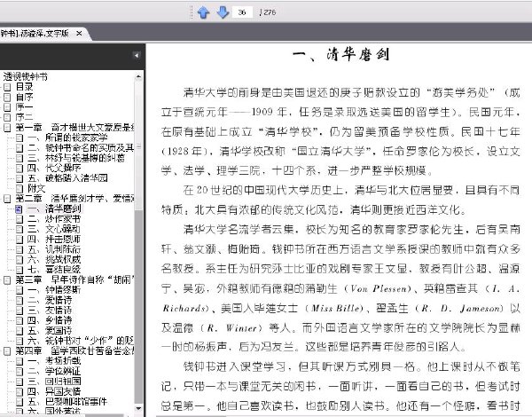Viewport: 532px width, 417px height.
Task: Open 第一章 chapter bookmark
Action: (x=74, y=128)
